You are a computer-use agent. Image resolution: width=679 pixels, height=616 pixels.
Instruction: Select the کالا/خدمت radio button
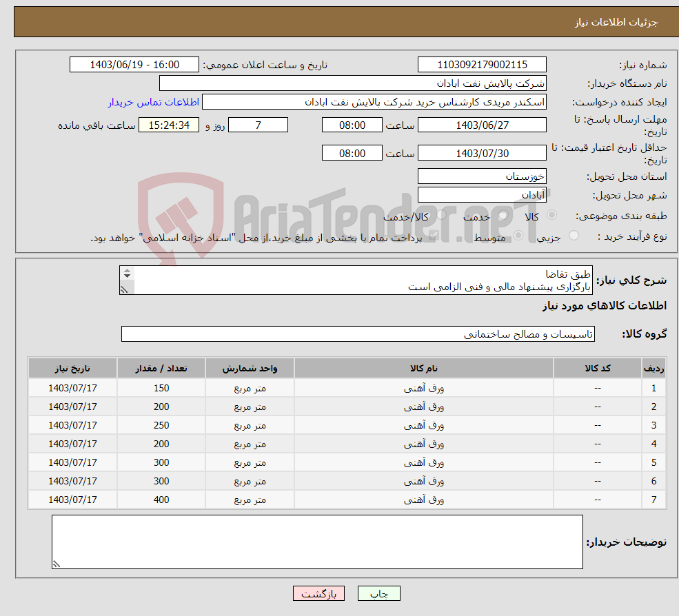click(442, 215)
